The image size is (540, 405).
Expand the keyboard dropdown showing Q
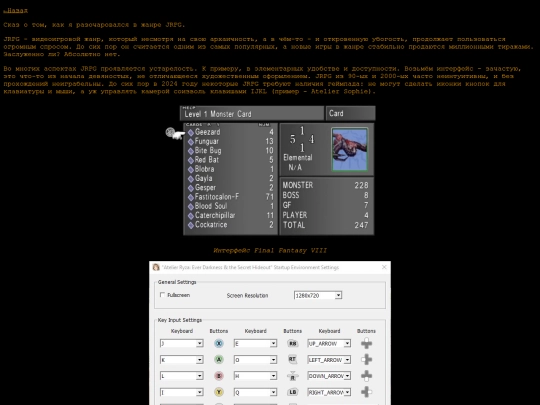click(256, 392)
